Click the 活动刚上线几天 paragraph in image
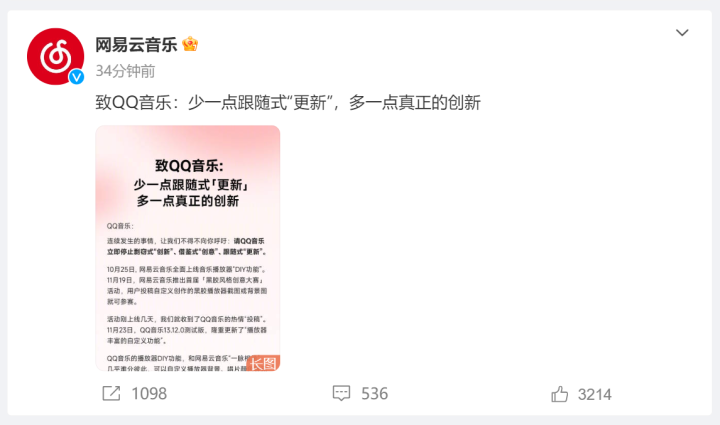This screenshot has width=720, height=425. click(x=187, y=330)
